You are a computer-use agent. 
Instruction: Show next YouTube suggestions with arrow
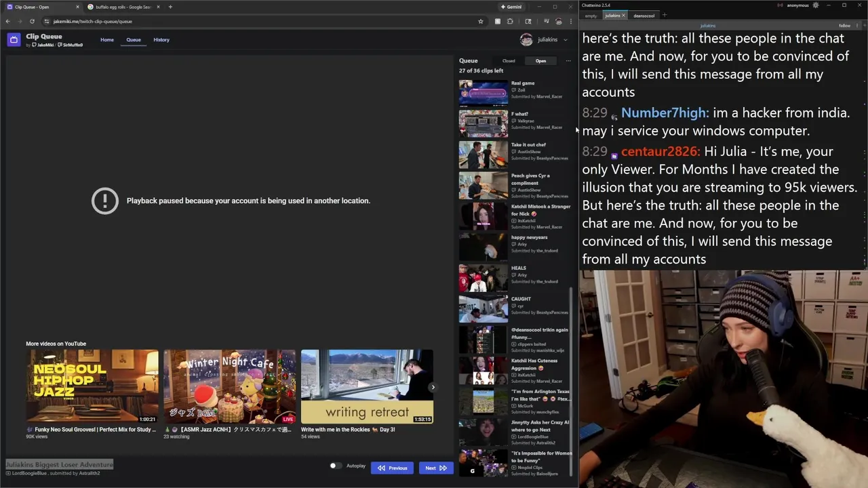click(x=433, y=387)
